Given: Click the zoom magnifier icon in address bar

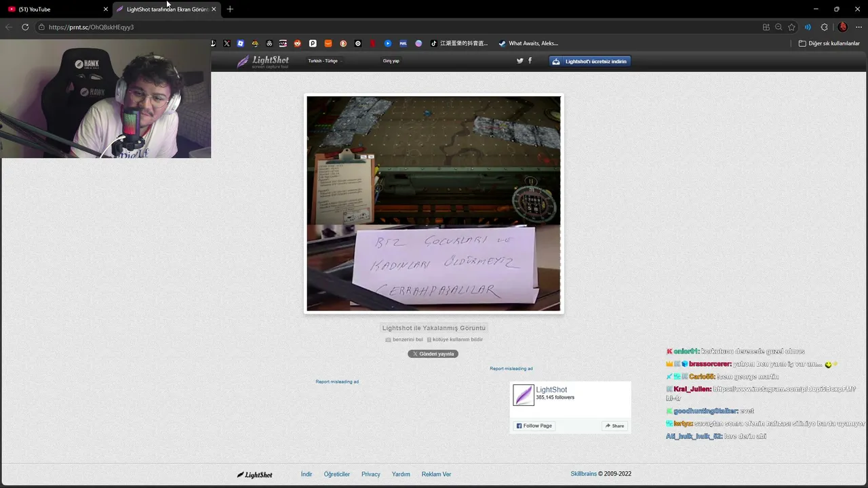Looking at the screenshot, I should (778, 27).
